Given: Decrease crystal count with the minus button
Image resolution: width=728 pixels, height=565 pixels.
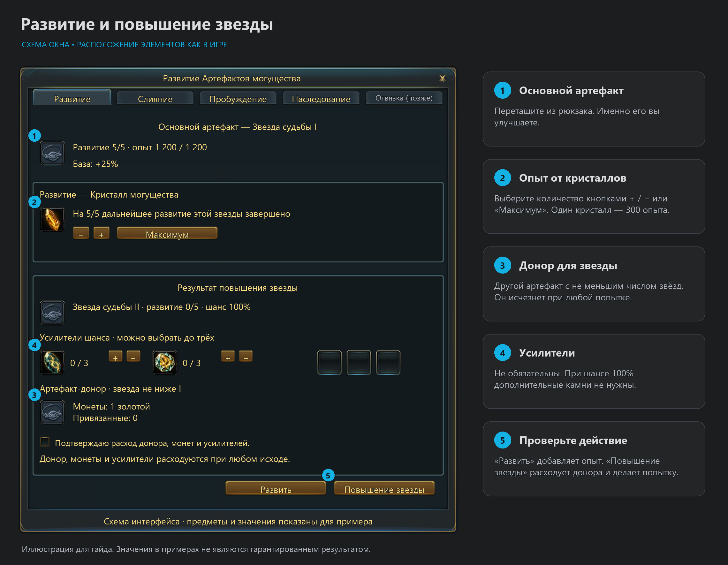Looking at the screenshot, I should point(81,233).
